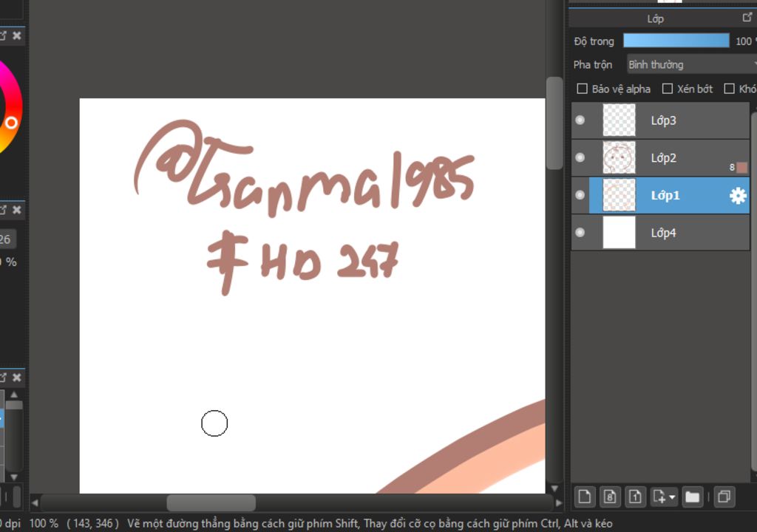Click the Lớp1 layer thumbnail
This screenshot has height=532, width=757.
[x=619, y=195]
